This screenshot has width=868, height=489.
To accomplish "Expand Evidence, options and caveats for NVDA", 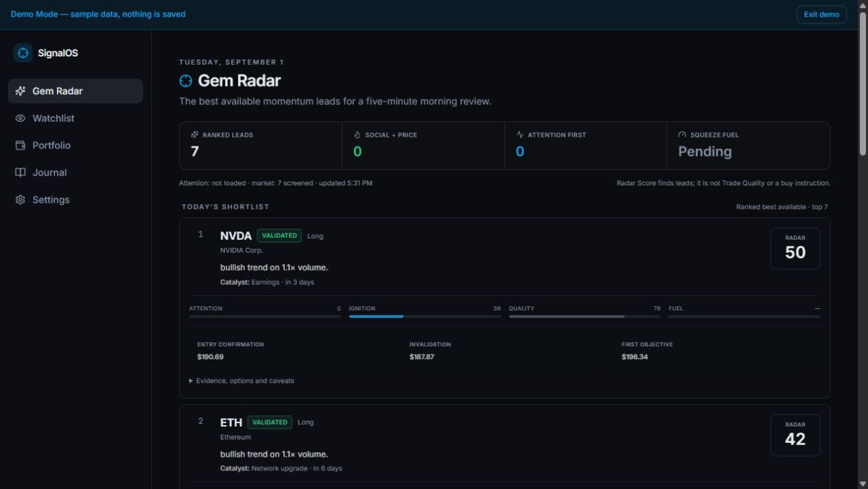I will click(242, 380).
